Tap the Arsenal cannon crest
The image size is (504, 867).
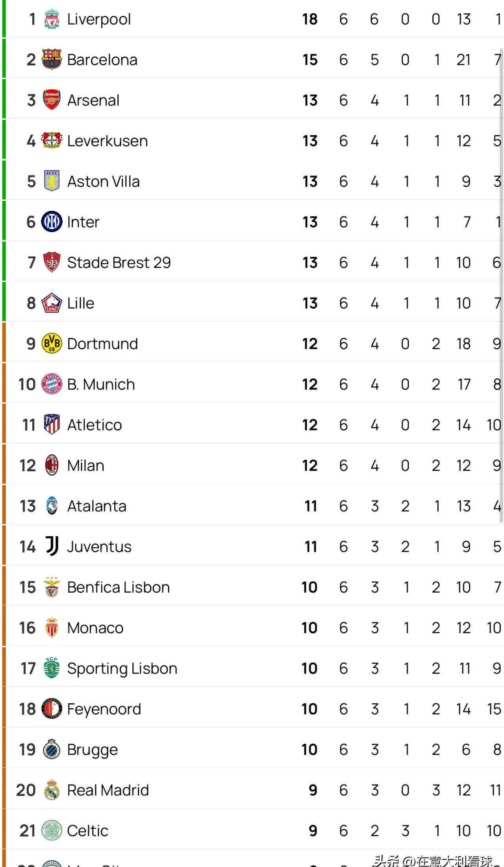click(x=52, y=100)
